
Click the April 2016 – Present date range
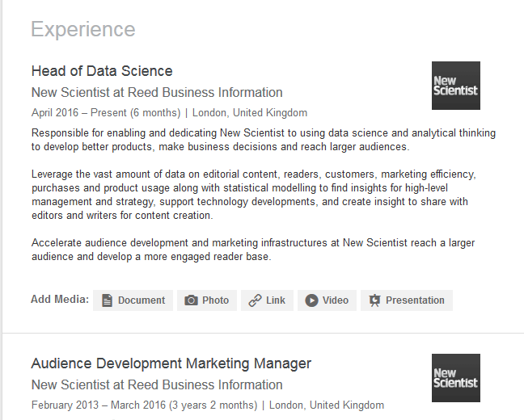click(106, 113)
